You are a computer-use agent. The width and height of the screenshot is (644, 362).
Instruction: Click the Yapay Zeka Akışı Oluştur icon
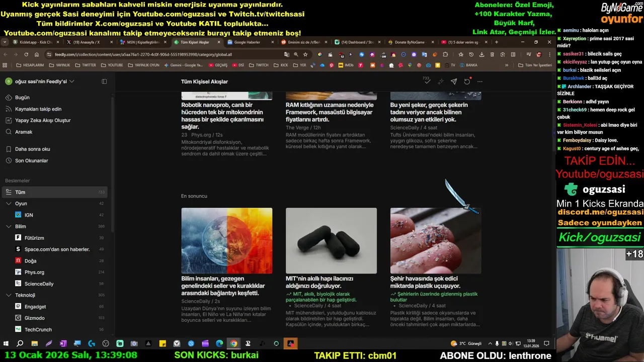point(9,120)
